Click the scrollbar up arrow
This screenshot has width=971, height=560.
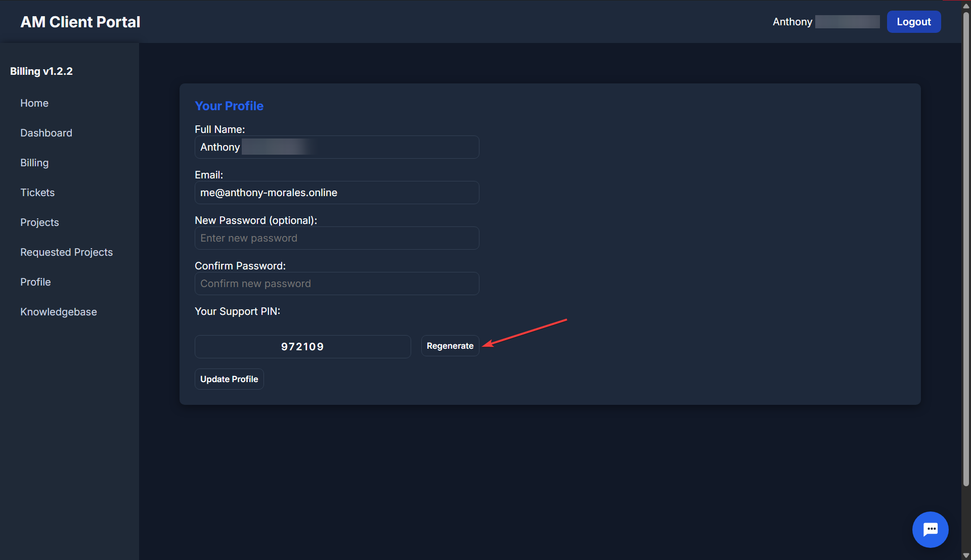point(965,6)
